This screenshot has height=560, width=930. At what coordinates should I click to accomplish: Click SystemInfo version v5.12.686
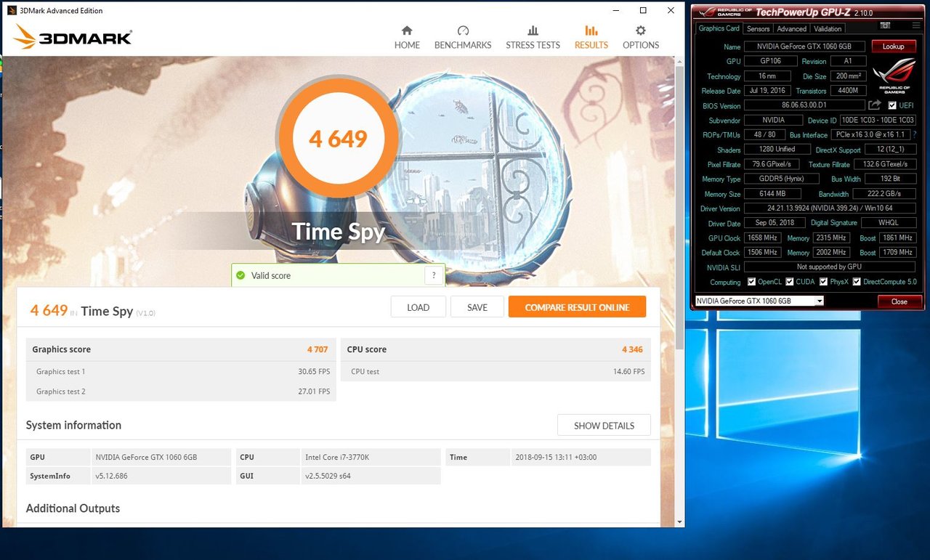pyautogui.click(x=161, y=476)
